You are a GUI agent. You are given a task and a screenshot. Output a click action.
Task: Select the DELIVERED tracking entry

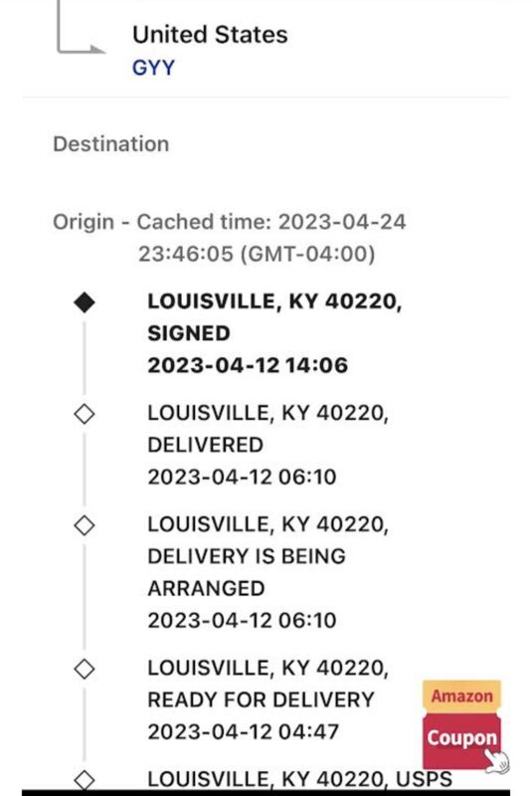point(267,445)
